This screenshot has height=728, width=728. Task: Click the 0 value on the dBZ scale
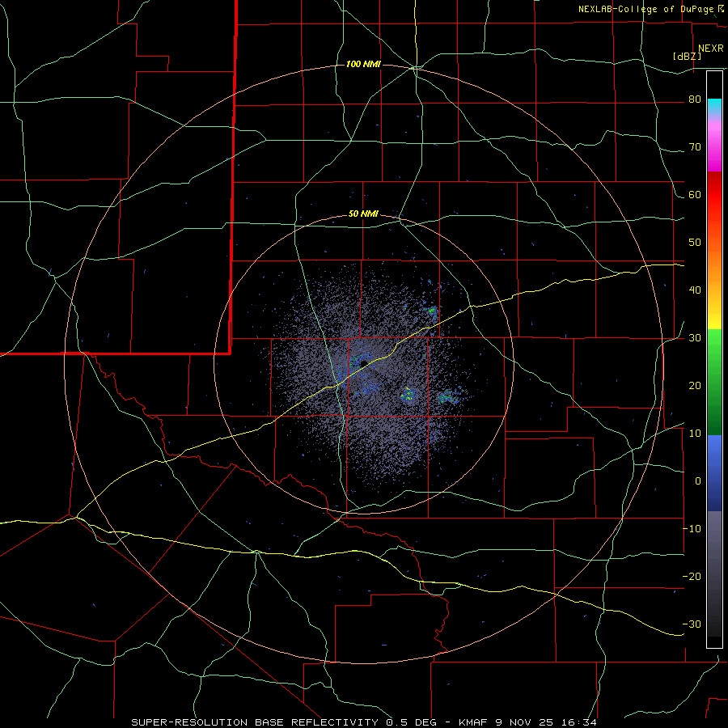coord(697,481)
